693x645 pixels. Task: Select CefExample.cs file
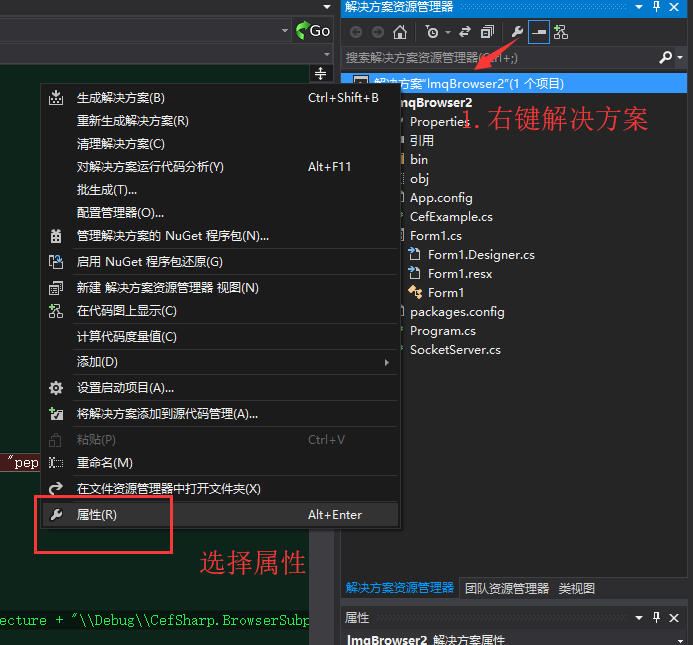451,217
